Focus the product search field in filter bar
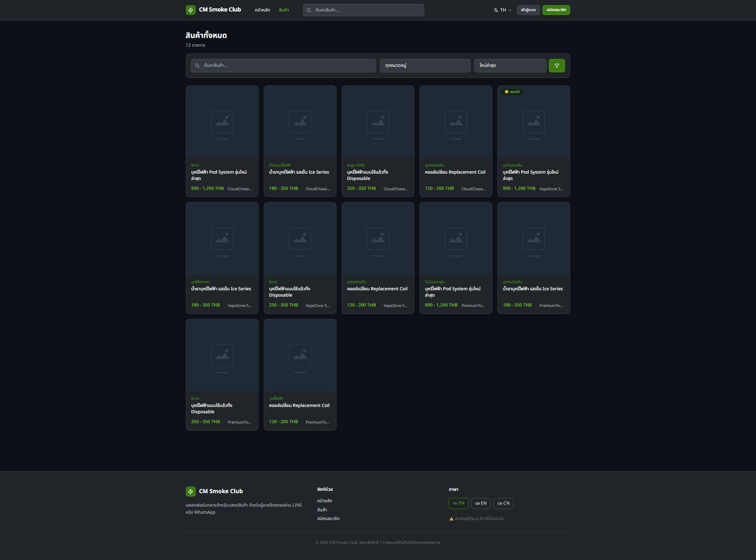The image size is (756, 560). coord(283,66)
